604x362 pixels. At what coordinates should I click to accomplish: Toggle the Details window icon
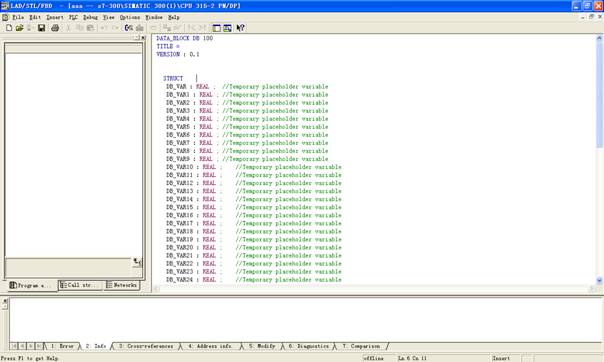228,28
